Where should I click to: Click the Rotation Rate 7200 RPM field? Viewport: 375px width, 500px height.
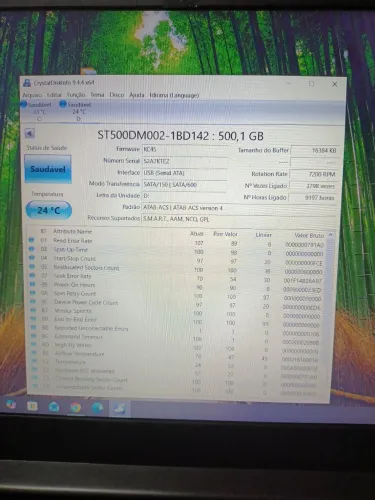(313, 174)
